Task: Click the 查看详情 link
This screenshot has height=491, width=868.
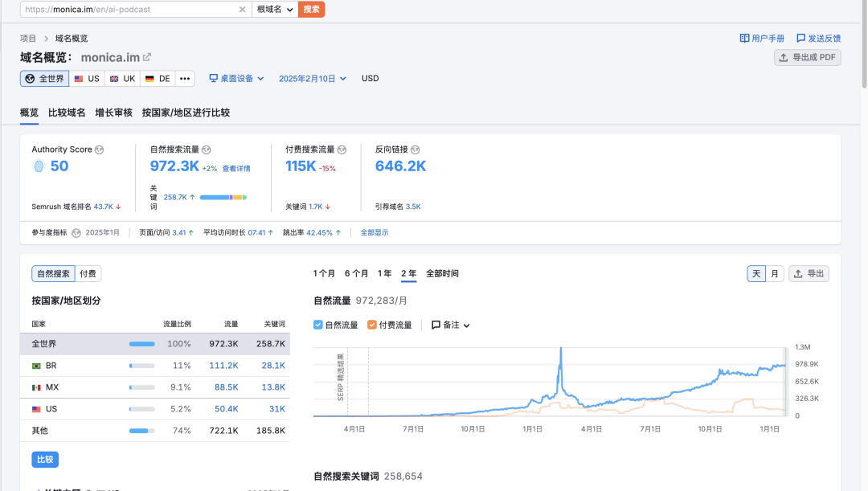Action: click(x=236, y=169)
